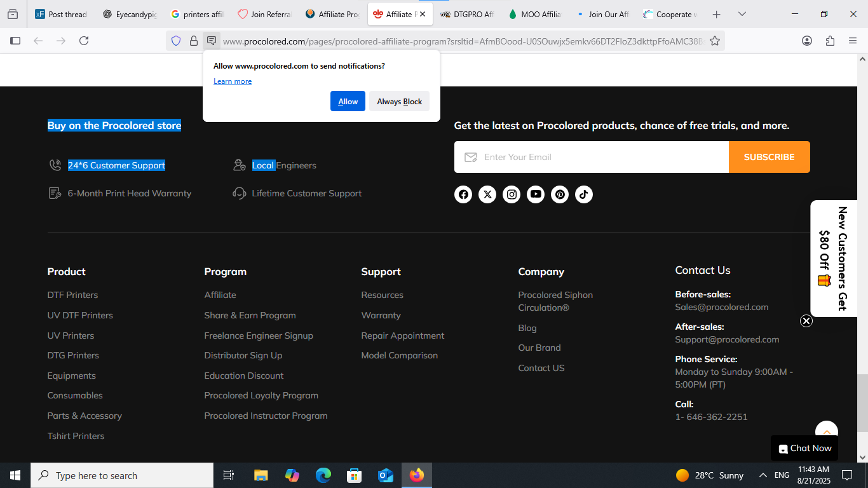Open Procolored X (Twitter) icon
The image size is (868, 488).
coord(487,194)
